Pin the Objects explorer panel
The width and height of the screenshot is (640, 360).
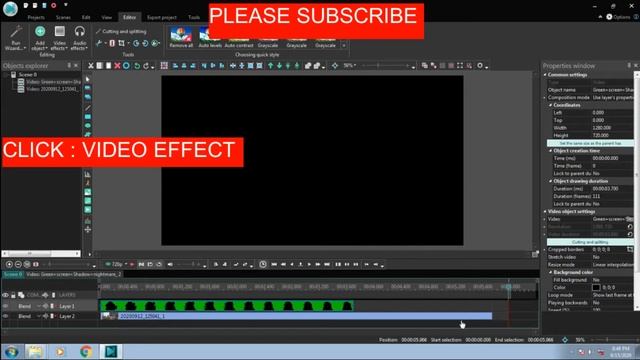tap(69, 65)
